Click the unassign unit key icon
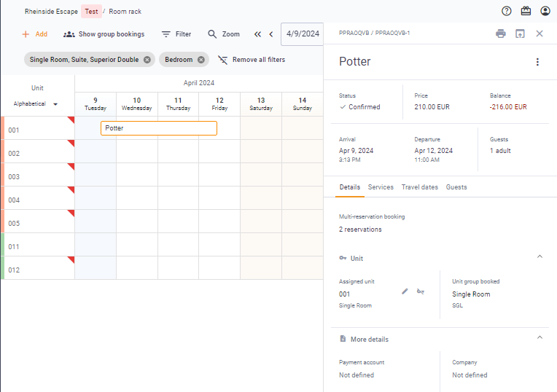This screenshot has height=392, width=557. (421, 291)
